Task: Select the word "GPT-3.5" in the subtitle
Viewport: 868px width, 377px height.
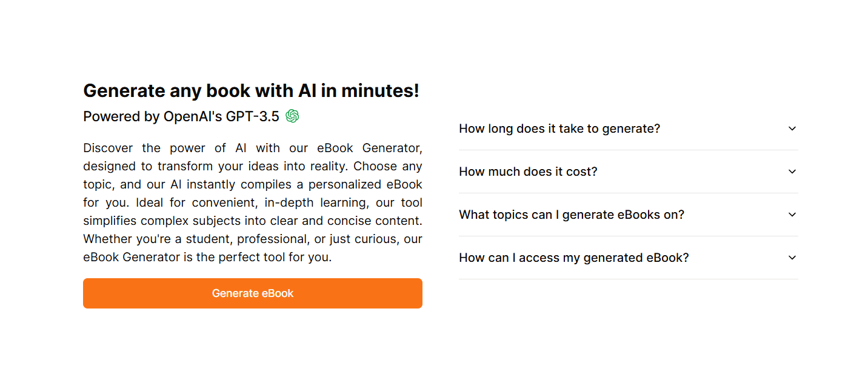Action: coord(252,116)
